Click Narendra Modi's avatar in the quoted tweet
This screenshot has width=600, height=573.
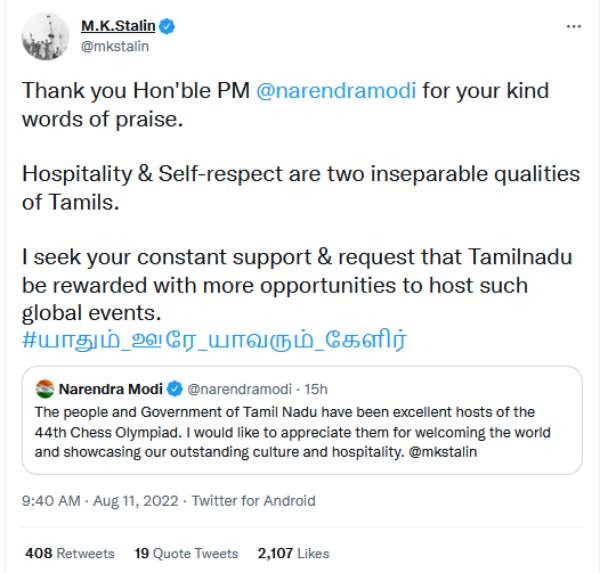point(44,388)
